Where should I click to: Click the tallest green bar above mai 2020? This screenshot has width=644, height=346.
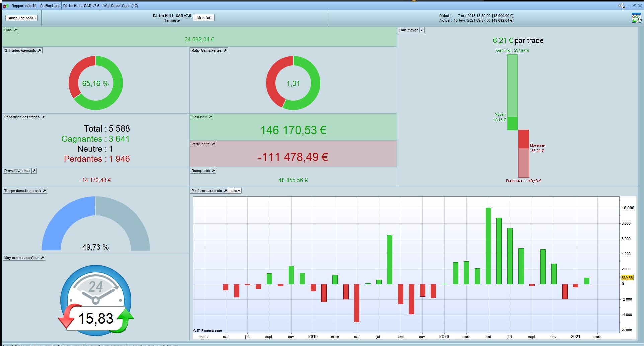488,246
